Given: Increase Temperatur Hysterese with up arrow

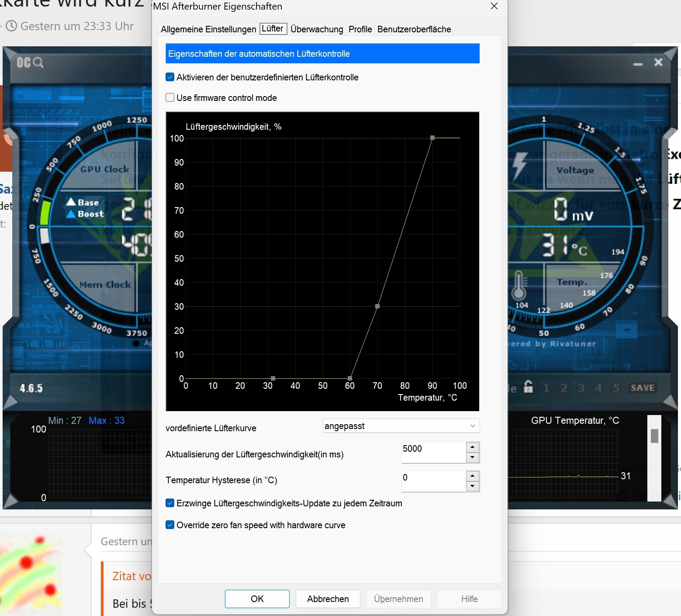Looking at the screenshot, I should point(473,476).
